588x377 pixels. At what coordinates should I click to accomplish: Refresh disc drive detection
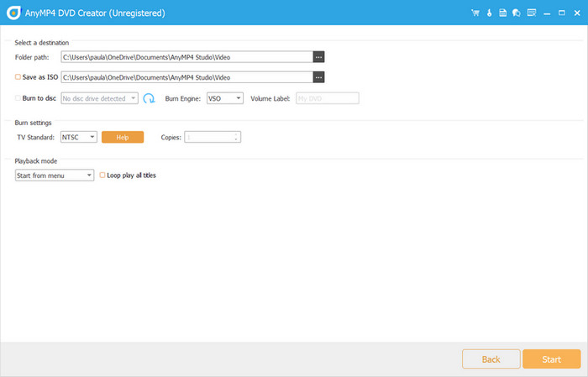point(149,98)
